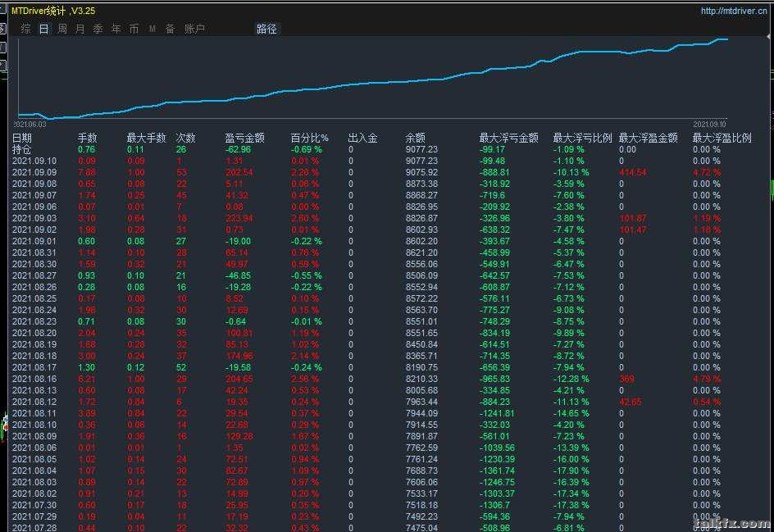Click floating loss ratio -10.13 %
Screen dimensions: 774x532
tap(571, 172)
